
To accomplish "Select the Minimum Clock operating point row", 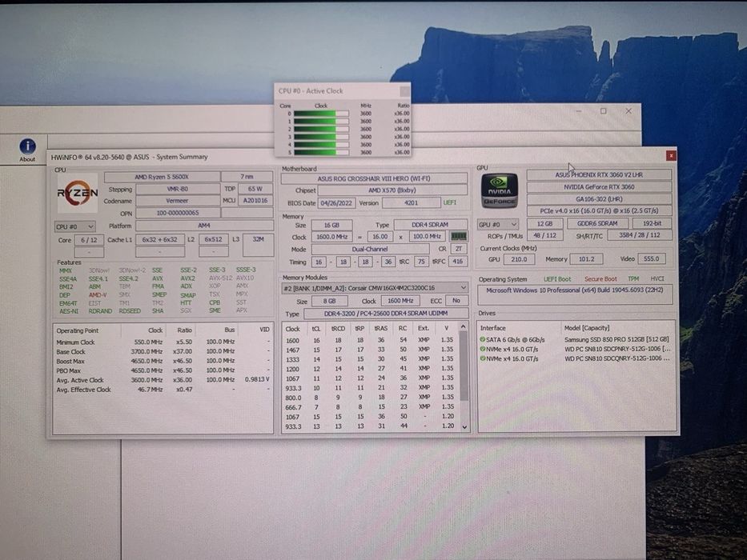I will pos(163,342).
